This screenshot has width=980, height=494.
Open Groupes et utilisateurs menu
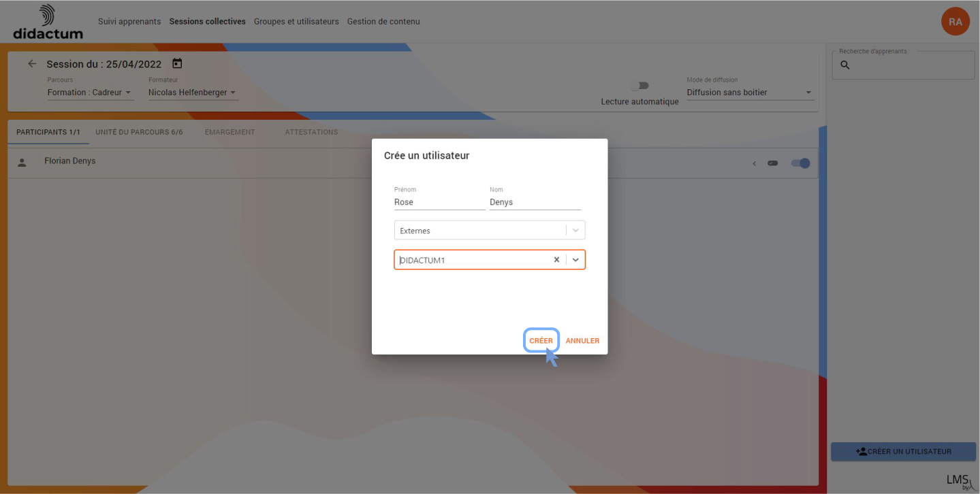pos(296,22)
